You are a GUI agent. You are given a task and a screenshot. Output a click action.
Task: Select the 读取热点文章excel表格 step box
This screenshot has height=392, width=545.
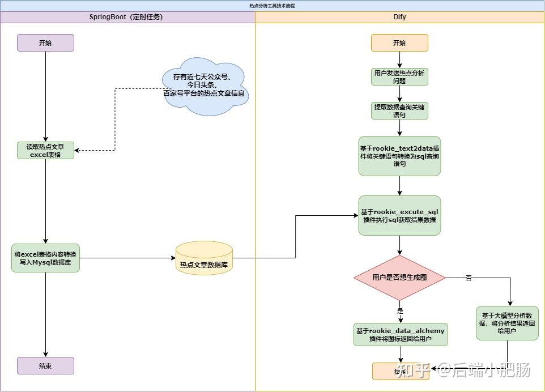point(45,150)
